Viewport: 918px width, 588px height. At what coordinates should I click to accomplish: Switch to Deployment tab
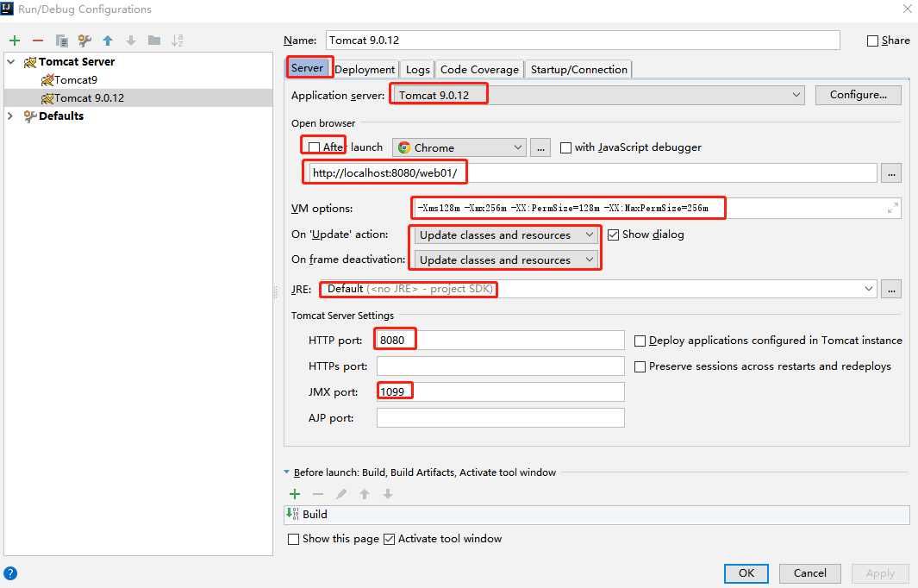click(365, 69)
